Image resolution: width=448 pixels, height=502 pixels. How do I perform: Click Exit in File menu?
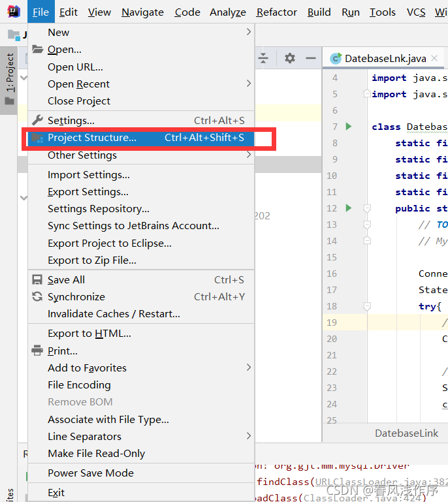coord(141,492)
